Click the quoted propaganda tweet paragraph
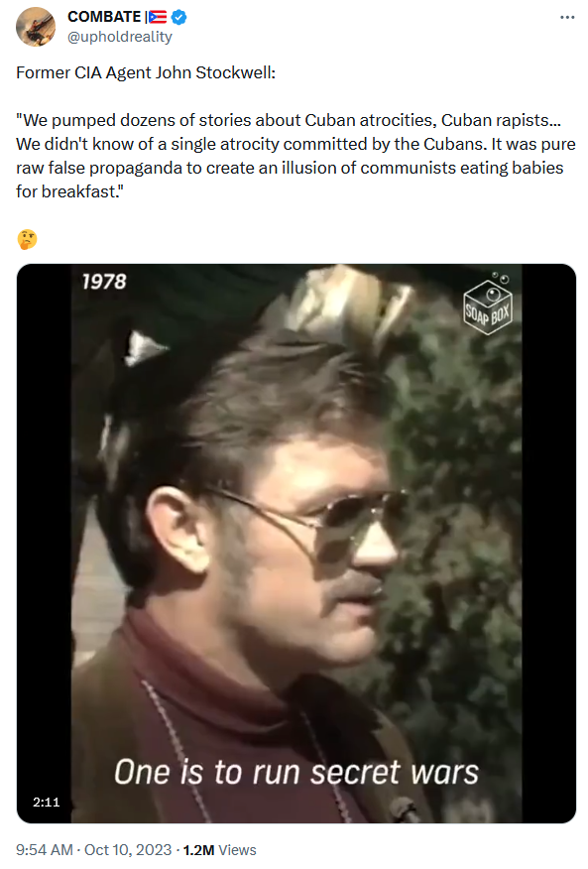 [x=295, y=156]
